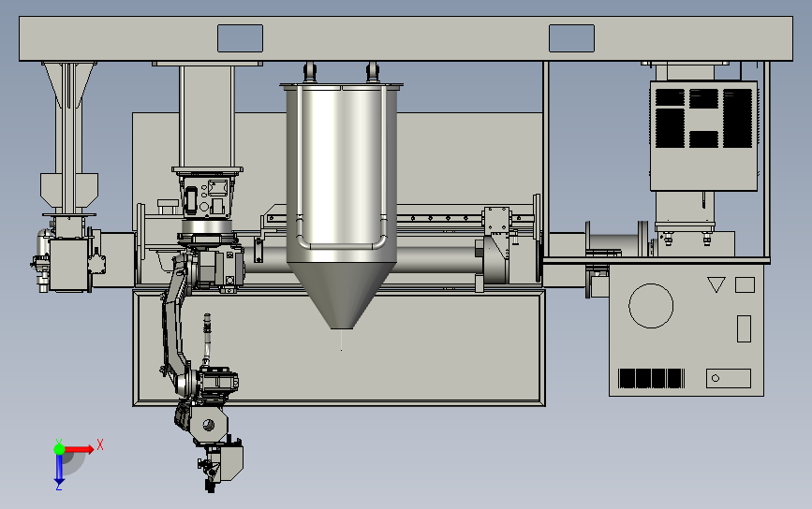Image resolution: width=812 pixels, height=509 pixels.
Task: Click the green Y axis origin dot
Action: [59, 449]
